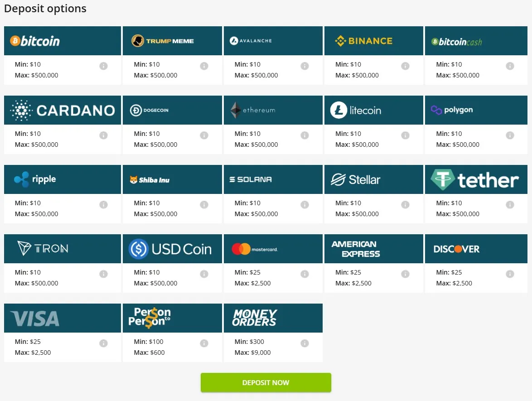Open info icon for Mastercard limits

click(305, 274)
